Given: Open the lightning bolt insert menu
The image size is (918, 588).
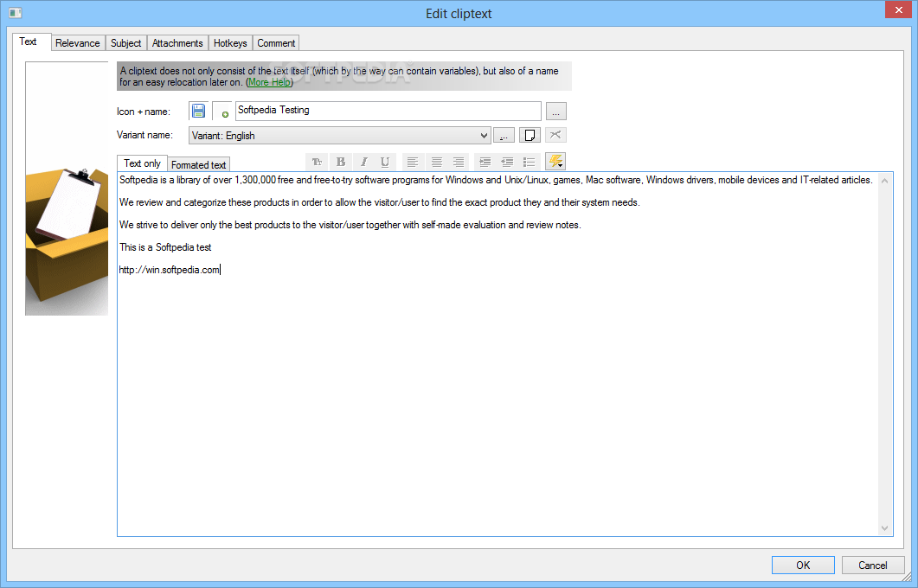Looking at the screenshot, I should tap(555, 161).
